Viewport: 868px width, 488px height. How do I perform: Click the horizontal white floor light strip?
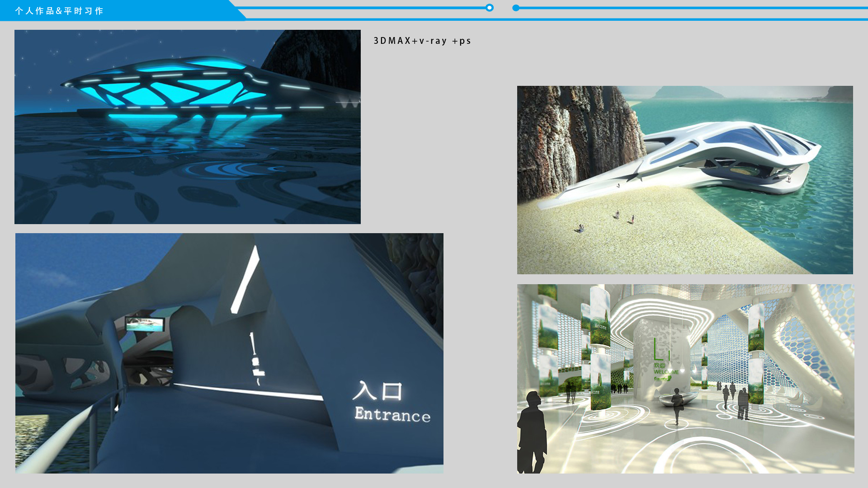tap(248, 391)
